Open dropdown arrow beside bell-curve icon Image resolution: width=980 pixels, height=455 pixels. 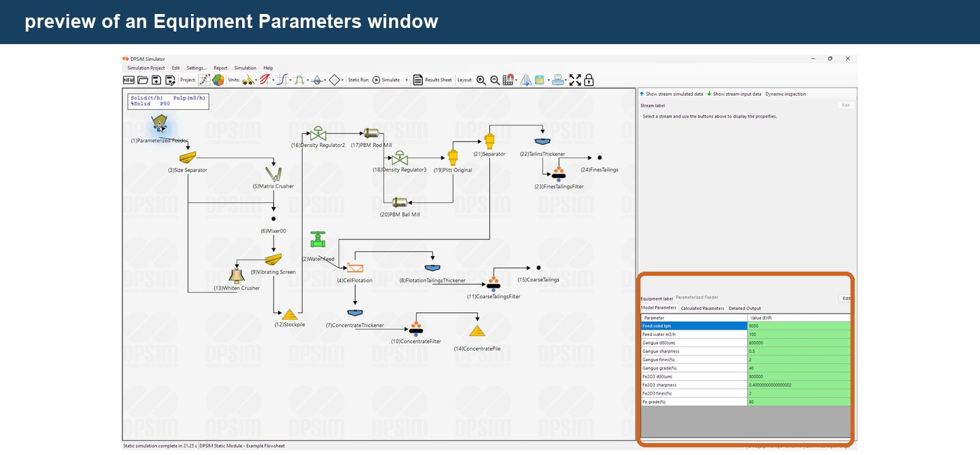click(x=308, y=80)
